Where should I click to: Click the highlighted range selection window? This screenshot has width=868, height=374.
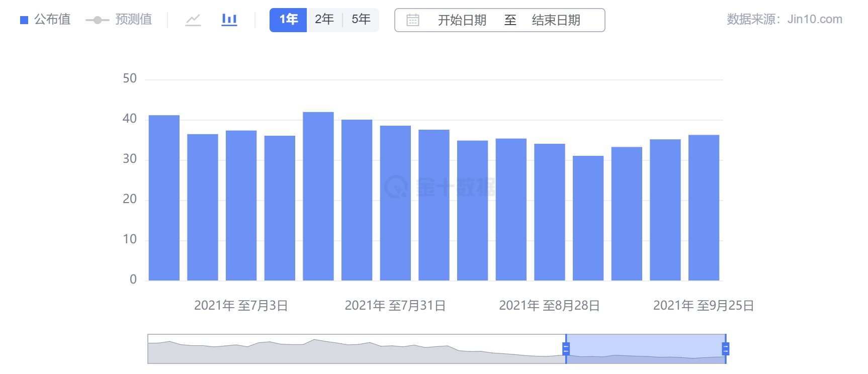(x=646, y=349)
